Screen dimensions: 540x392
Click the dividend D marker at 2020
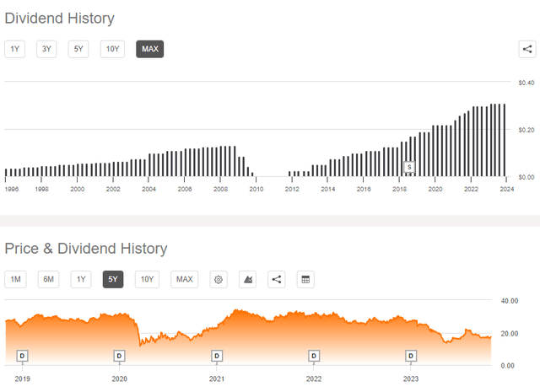[119, 356]
